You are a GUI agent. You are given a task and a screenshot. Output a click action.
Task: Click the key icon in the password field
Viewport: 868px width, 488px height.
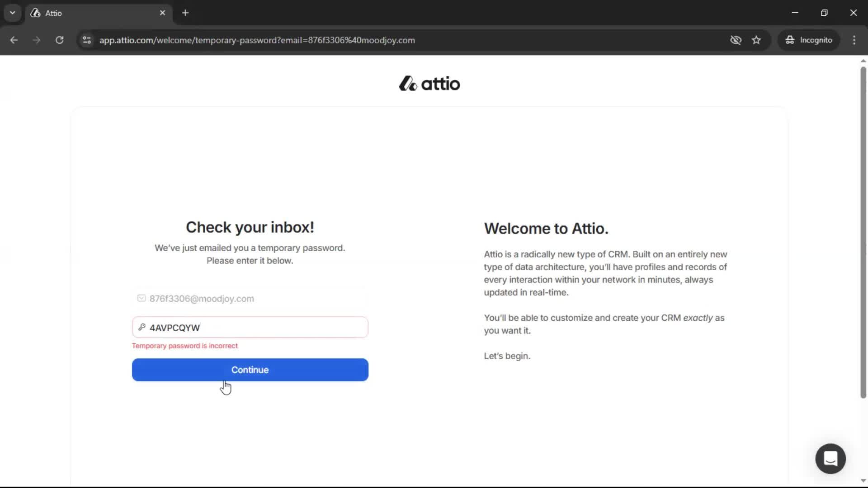point(141,328)
